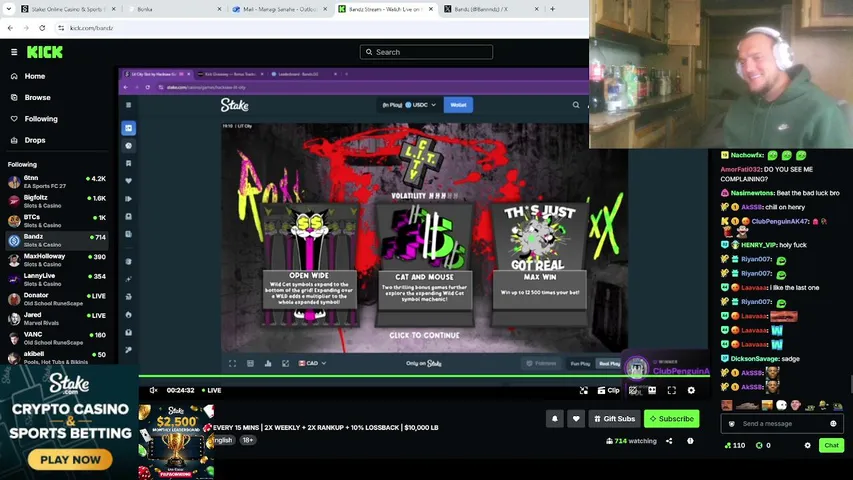The height and width of the screenshot is (480, 853).
Task: Open the emoji picker in chat
Action: pyautogui.click(x=833, y=423)
